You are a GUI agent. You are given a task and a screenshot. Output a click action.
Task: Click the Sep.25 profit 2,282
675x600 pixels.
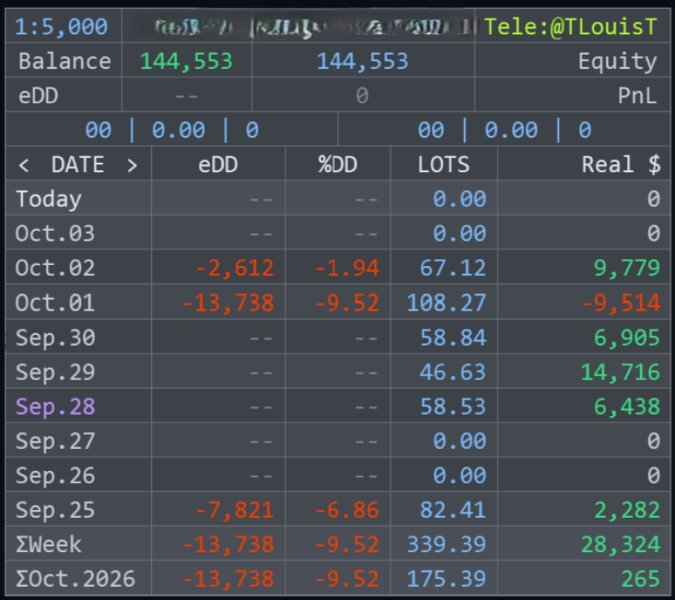pyautogui.click(x=627, y=511)
